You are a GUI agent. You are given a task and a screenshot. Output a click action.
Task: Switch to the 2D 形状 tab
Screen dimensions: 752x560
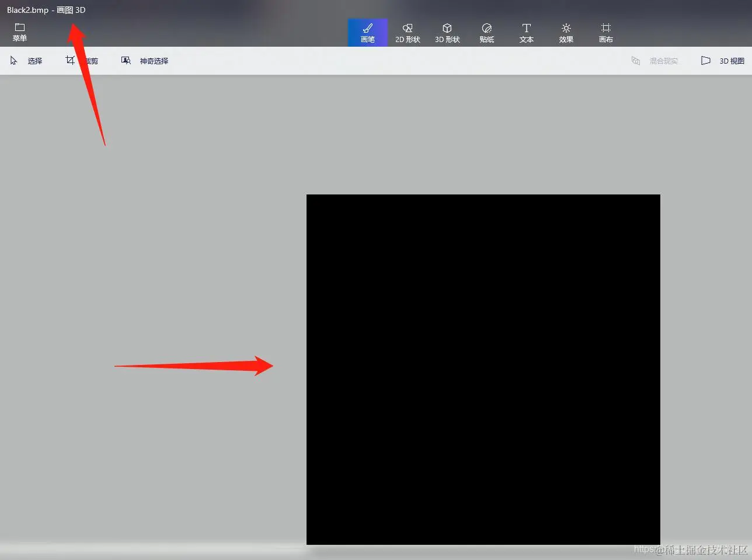(x=408, y=33)
